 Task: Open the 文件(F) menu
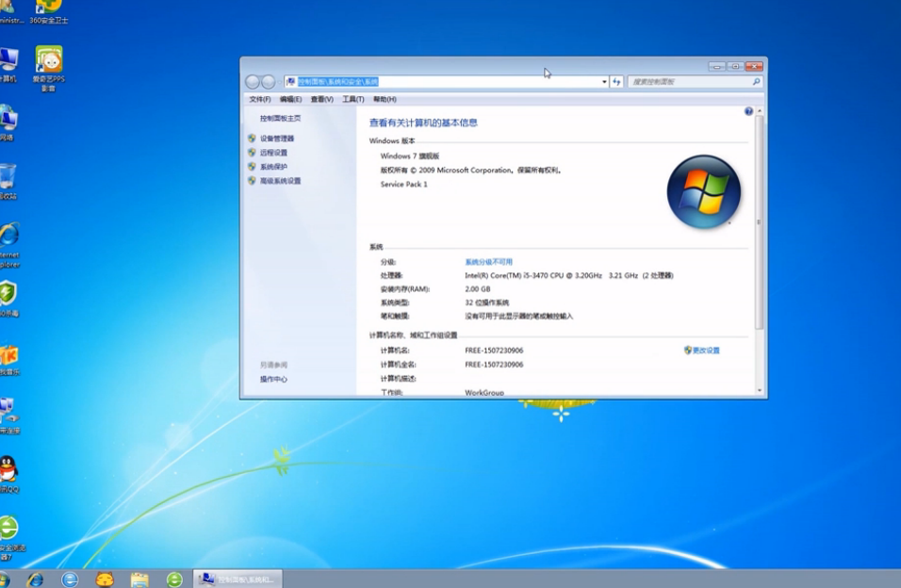(x=259, y=99)
